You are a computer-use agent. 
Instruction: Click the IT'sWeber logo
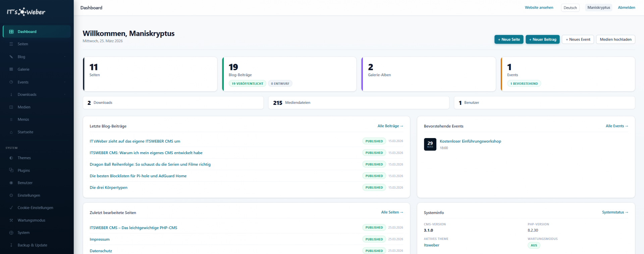click(26, 12)
